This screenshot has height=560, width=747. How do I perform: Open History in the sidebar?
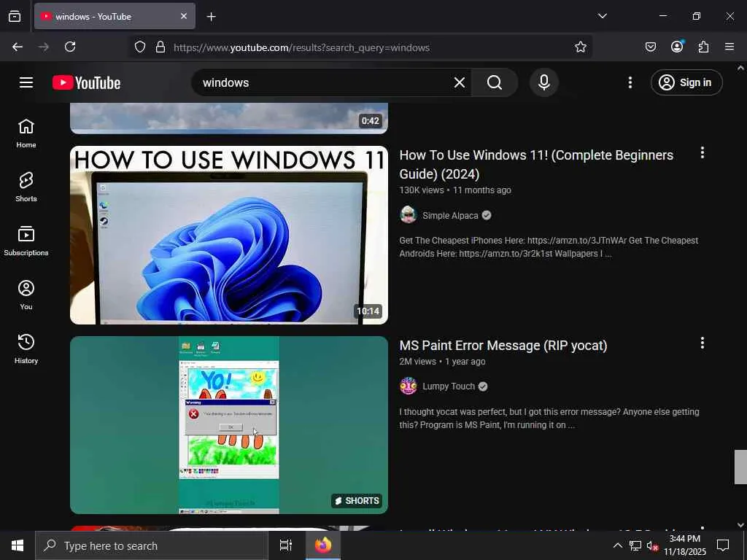point(26,349)
